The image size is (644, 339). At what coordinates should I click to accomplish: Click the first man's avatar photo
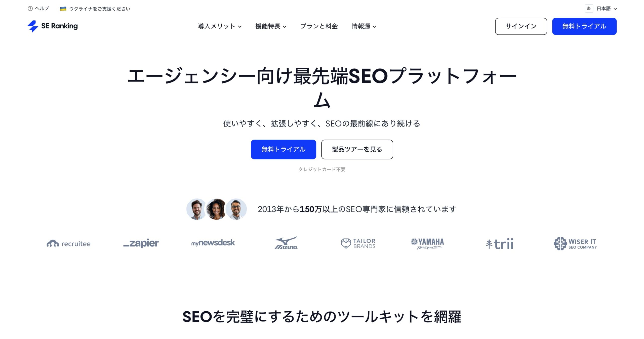click(196, 209)
